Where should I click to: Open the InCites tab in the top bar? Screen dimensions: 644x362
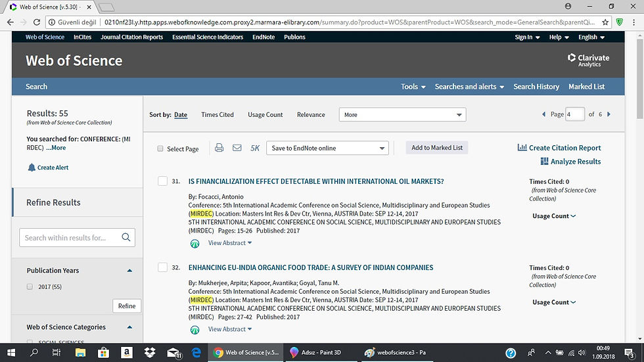[83, 37]
